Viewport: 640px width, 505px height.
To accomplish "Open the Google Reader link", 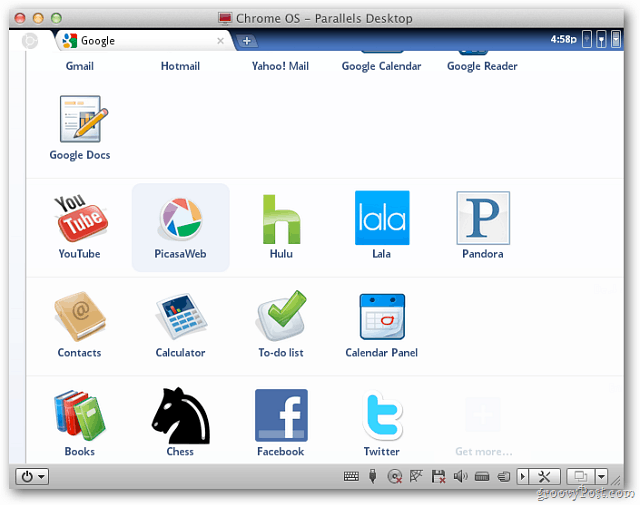I will [x=482, y=66].
